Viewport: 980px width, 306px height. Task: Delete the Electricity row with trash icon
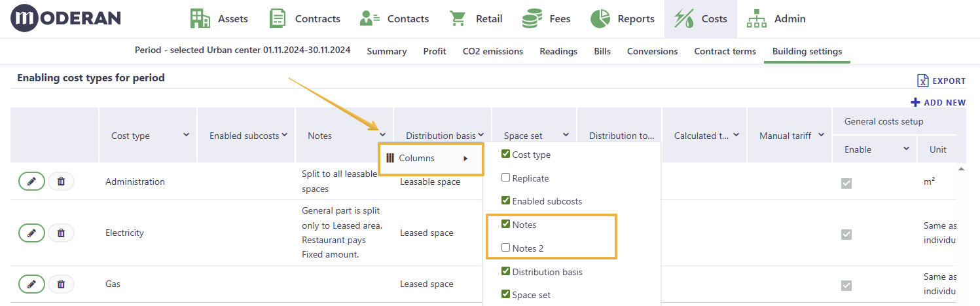[x=61, y=233]
